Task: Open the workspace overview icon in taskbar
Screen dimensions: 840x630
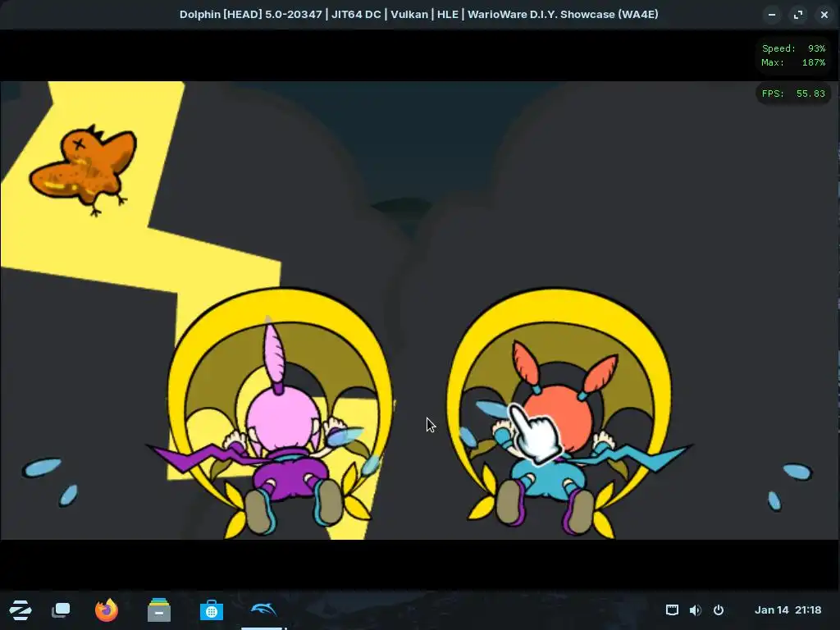Action: point(61,610)
